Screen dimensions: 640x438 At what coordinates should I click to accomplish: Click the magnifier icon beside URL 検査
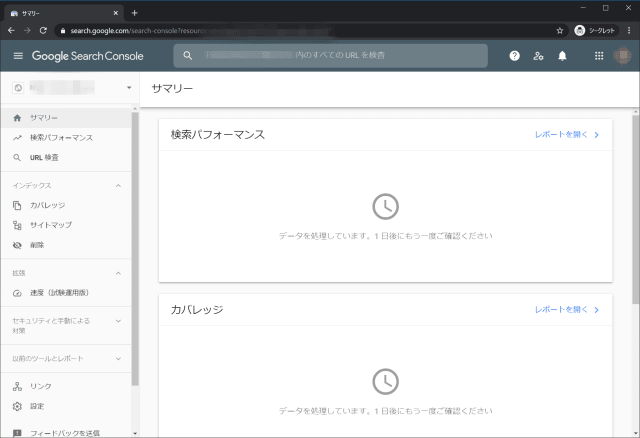point(17,158)
